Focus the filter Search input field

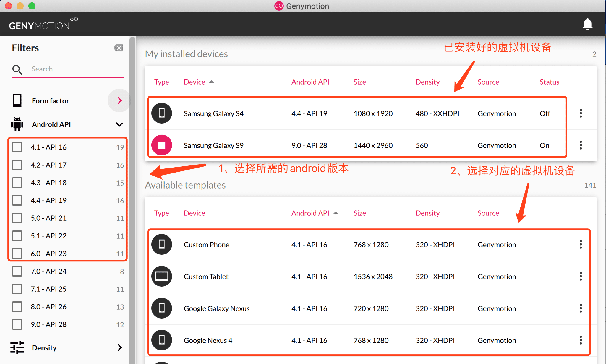click(74, 69)
